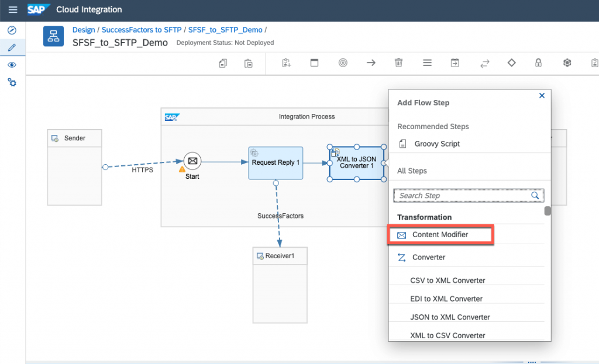
Task: Click the Delete trash icon
Action: pyautogui.click(x=398, y=63)
